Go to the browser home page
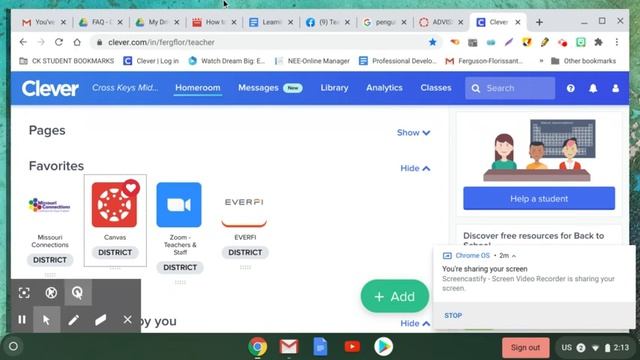Image resolution: width=640 pixels, height=360 pixels. click(x=77, y=42)
